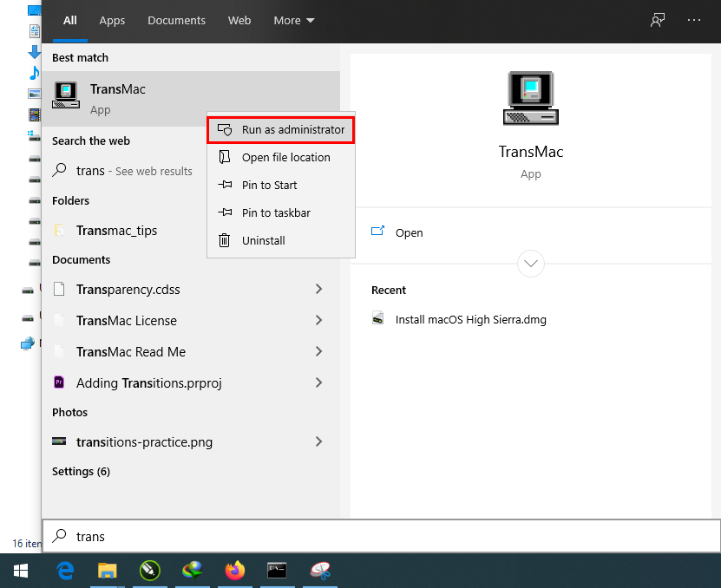721x588 pixels.
Task: Switch to the Apps search tab
Action: (112, 19)
